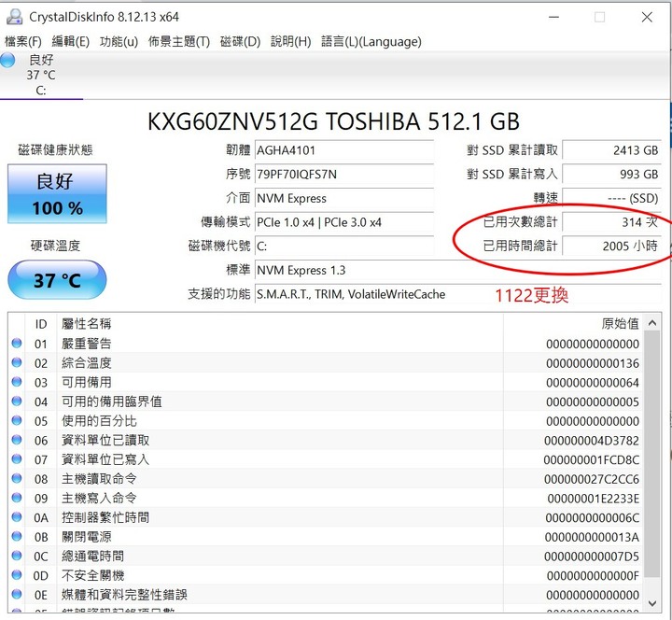Click the standard field NVM Express 1.3
Image resolution: width=672 pixels, height=620 pixels.
[457, 271]
